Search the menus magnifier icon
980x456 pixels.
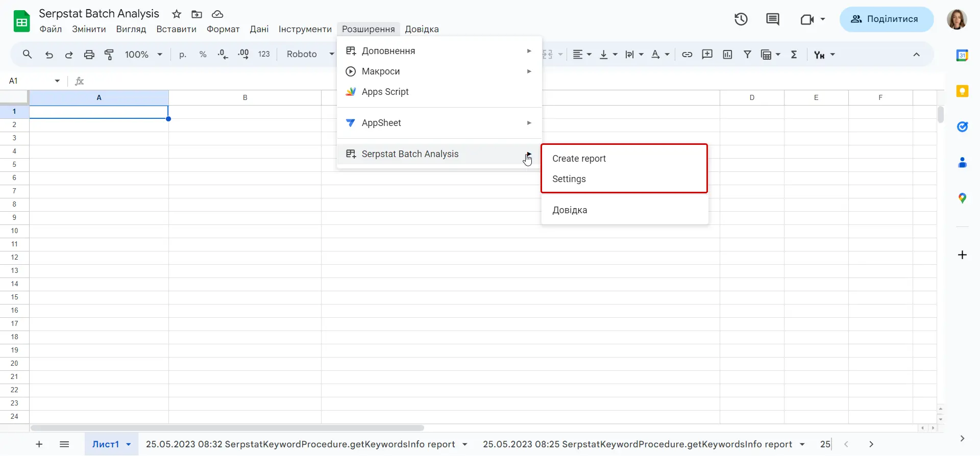pos(28,55)
